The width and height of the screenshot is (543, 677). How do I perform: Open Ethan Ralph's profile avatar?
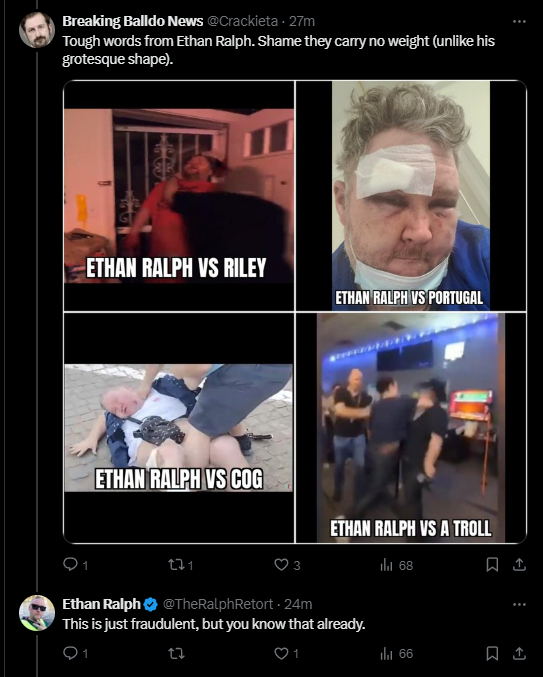(37, 613)
